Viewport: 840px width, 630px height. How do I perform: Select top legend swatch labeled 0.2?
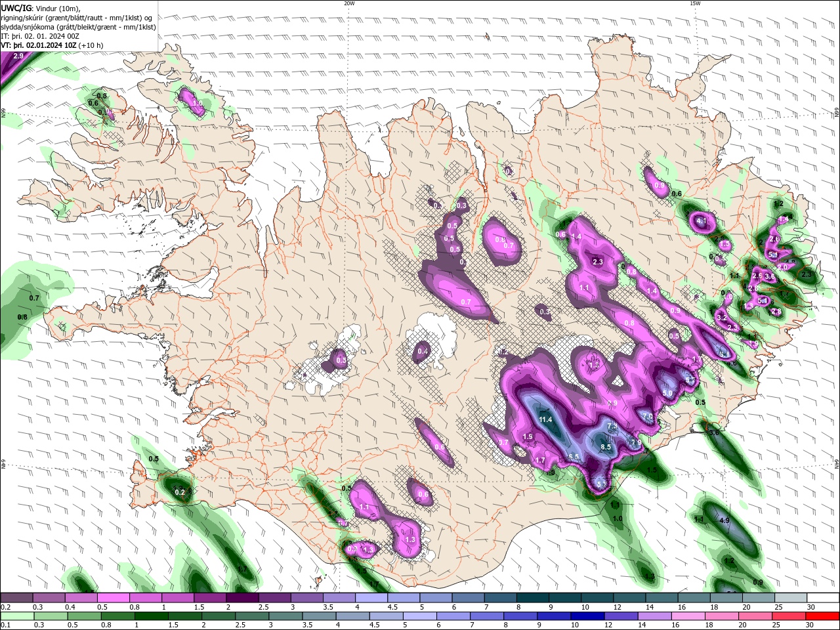click(16, 598)
